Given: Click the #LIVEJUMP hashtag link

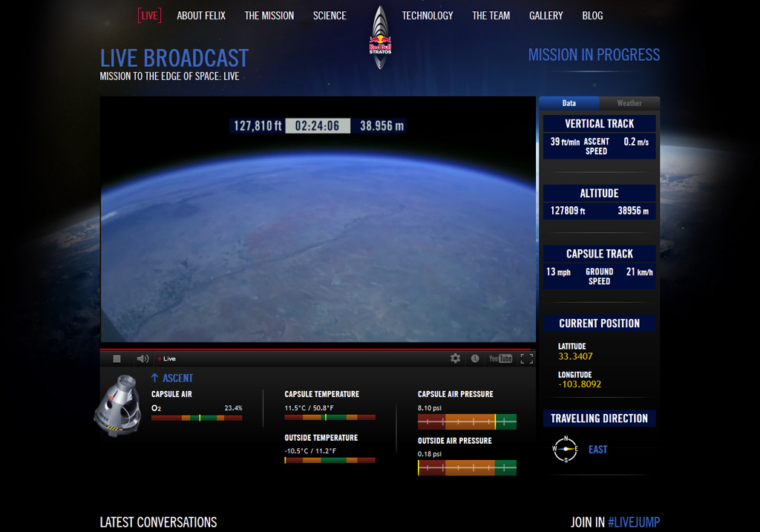Looking at the screenshot, I should pyautogui.click(x=634, y=522).
